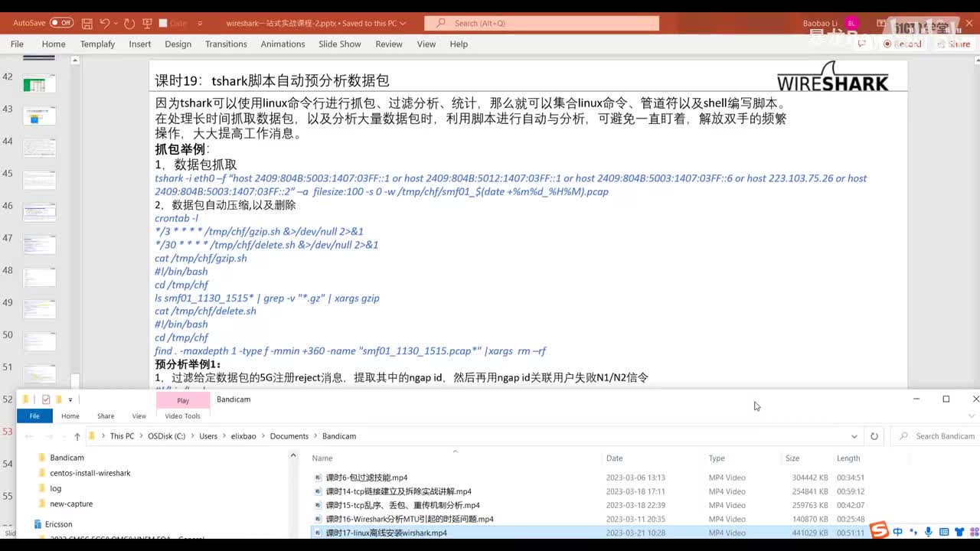This screenshot has height=551, width=980.
Task: Open the Transitions tab
Action: pos(226,44)
